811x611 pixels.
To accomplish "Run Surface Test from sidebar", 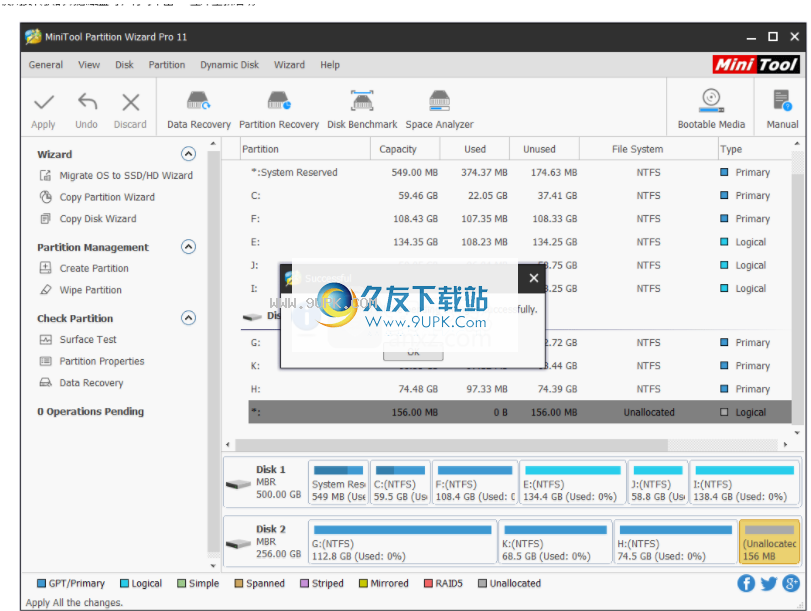I will click(88, 339).
